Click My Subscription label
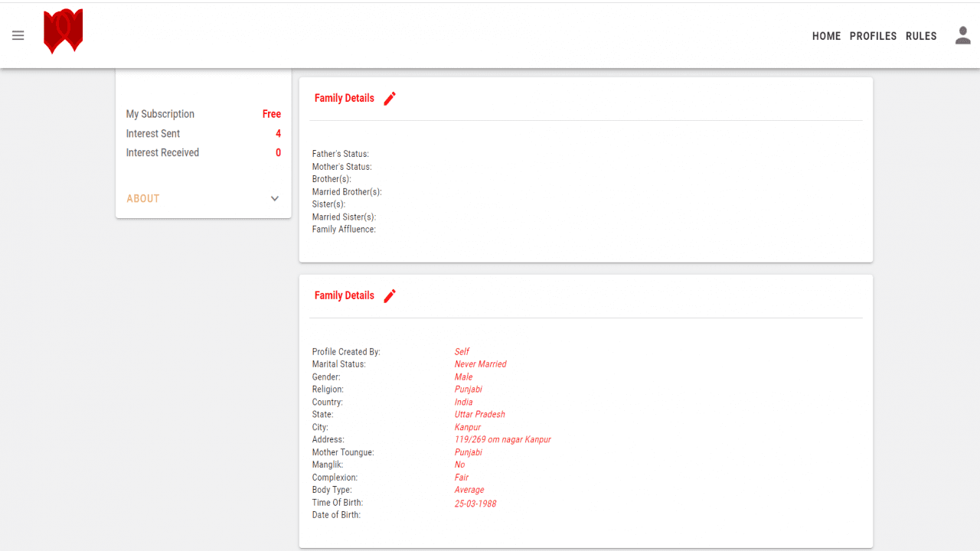The image size is (980, 551). (x=160, y=114)
